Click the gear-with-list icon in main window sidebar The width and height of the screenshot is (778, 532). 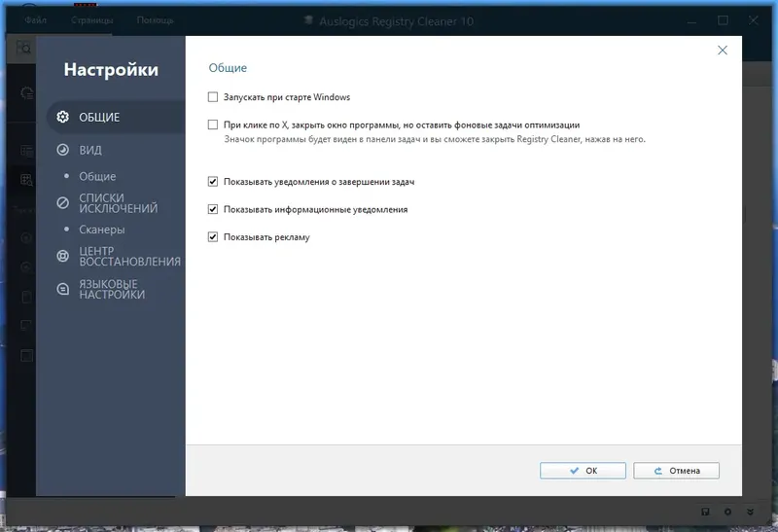[27, 92]
